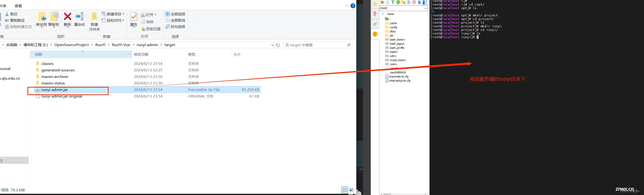Image resolution: width=644 pixels, height=195 pixels.
Task: Open the New item (新建项目) dropdown
Action: point(113,14)
